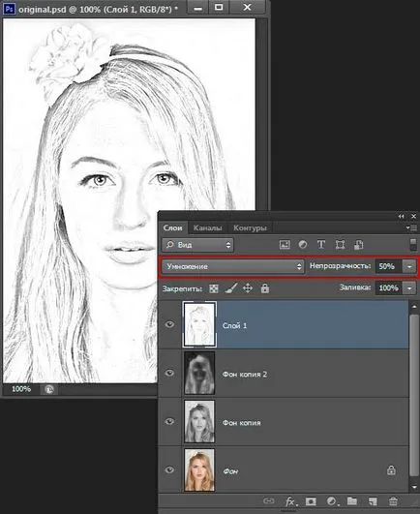
Task: Add a layer mask from bottom bar
Action: click(311, 501)
